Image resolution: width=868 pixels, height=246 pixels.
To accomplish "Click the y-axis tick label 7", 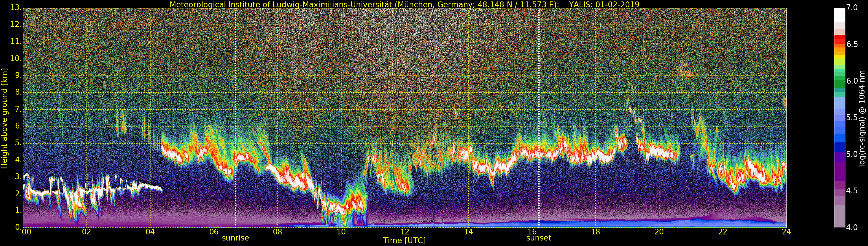I will point(18,109).
